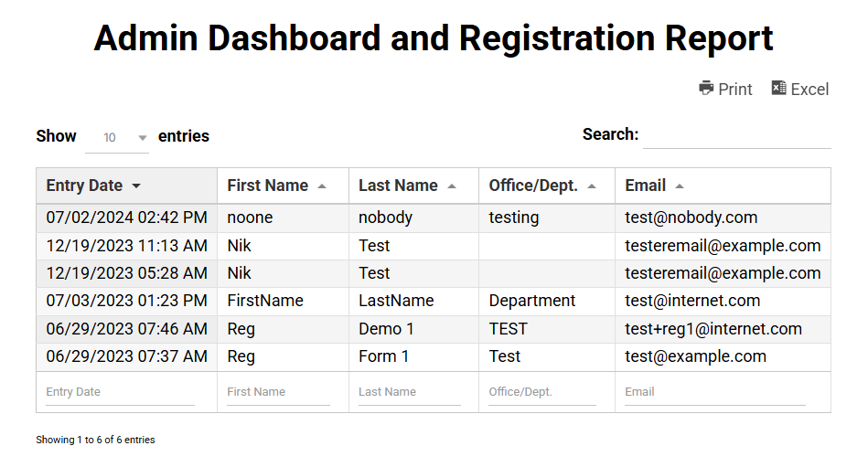
Task: Click the Entry Date filter field
Action: [x=120, y=392]
